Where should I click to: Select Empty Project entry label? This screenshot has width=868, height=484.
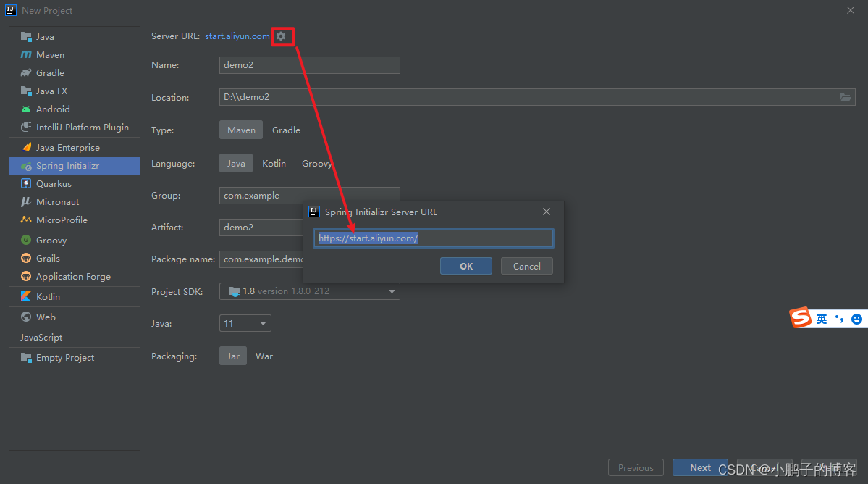pyautogui.click(x=65, y=358)
